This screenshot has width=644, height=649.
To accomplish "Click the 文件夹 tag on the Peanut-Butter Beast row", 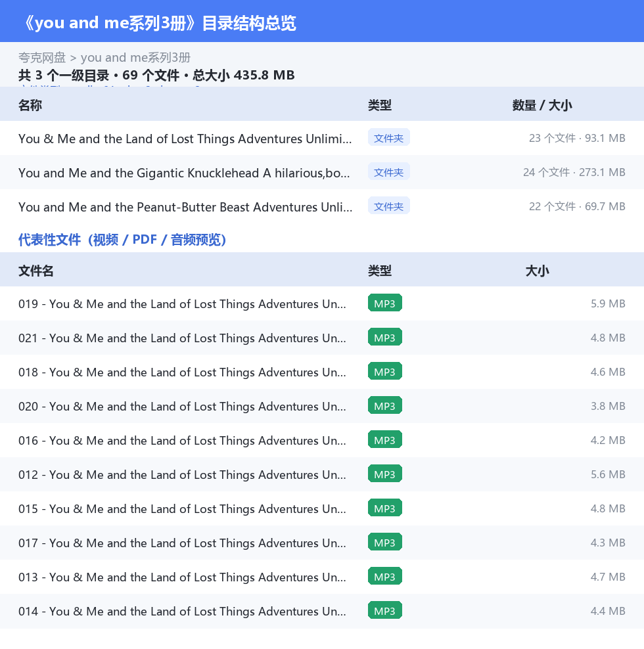I will pos(388,206).
